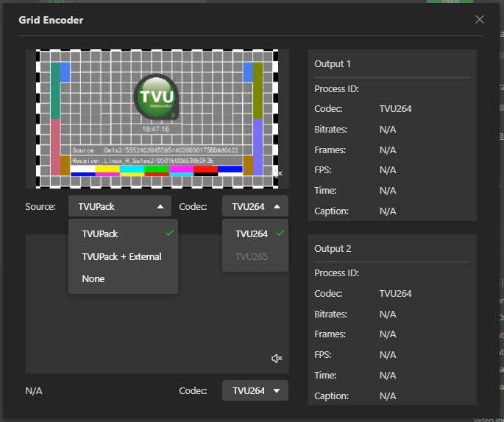Collapse the Source dropdown showing TVUPack
The image size is (504, 422).
point(120,206)
